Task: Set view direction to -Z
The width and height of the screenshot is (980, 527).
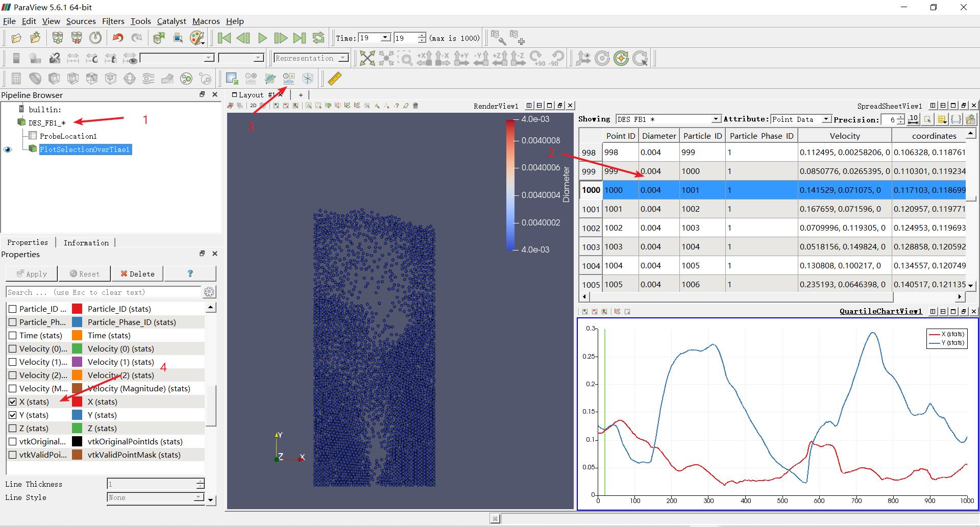Action: [518, 58]
